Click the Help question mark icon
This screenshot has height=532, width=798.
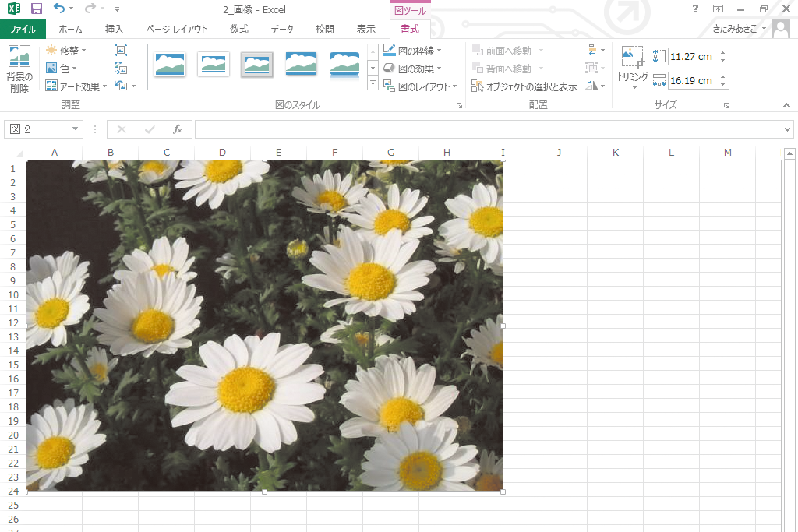coord(695,9)
